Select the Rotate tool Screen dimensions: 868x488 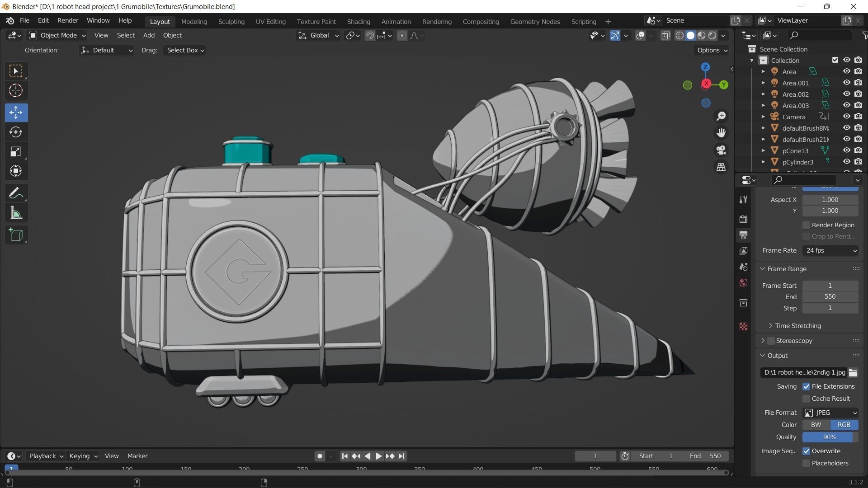coord(16,132)
